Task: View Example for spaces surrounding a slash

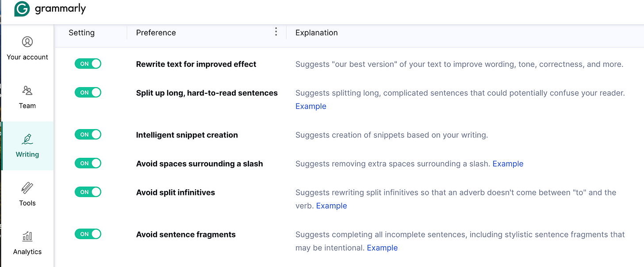Action: [508, 164]
